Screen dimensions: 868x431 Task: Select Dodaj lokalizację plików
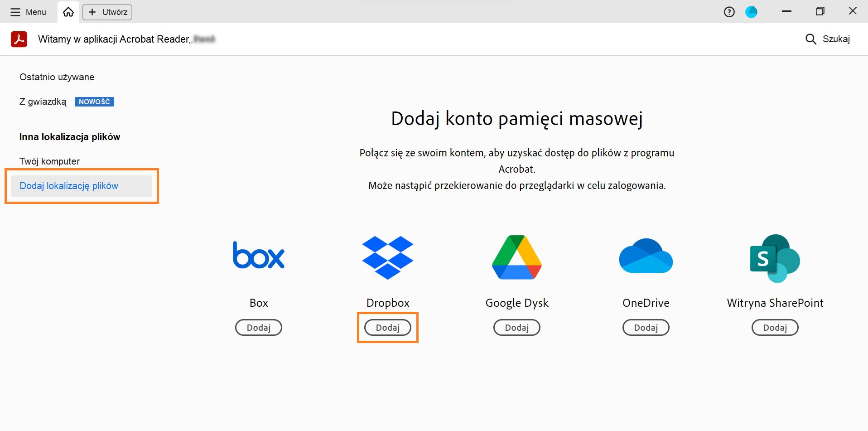[69, 186]
